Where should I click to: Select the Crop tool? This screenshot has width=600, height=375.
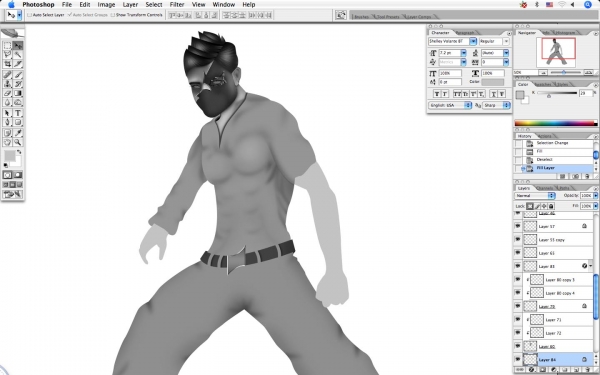click(7, 64)
